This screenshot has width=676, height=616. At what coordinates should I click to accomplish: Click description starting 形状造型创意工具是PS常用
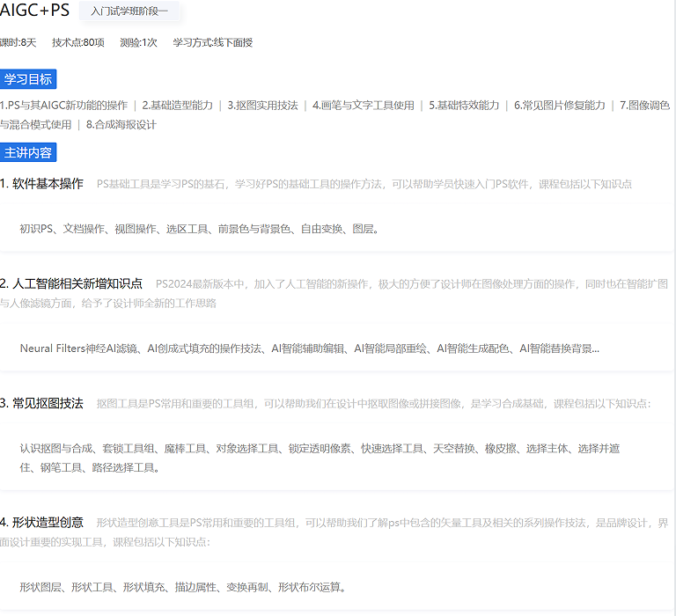tap(334, 532)
